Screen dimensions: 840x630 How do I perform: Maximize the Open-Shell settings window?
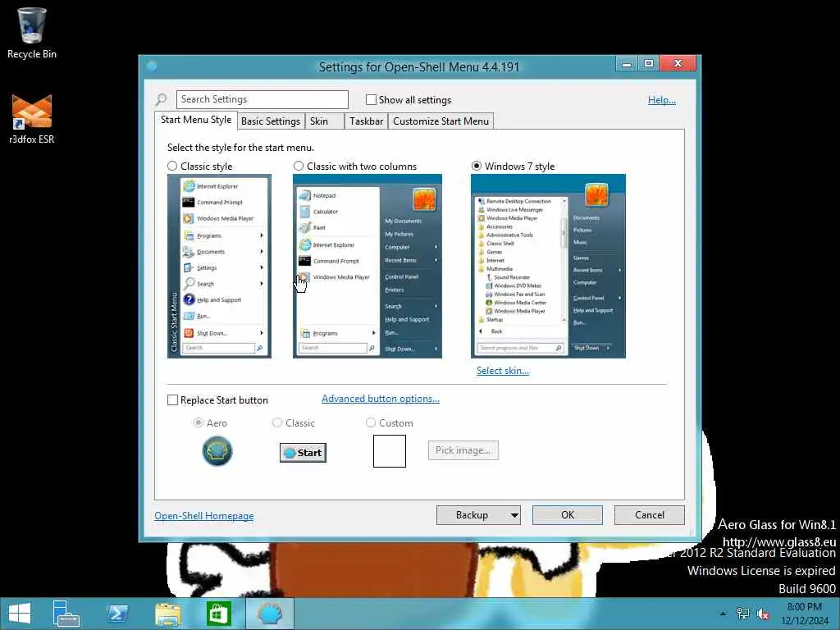tap(649, 64)
